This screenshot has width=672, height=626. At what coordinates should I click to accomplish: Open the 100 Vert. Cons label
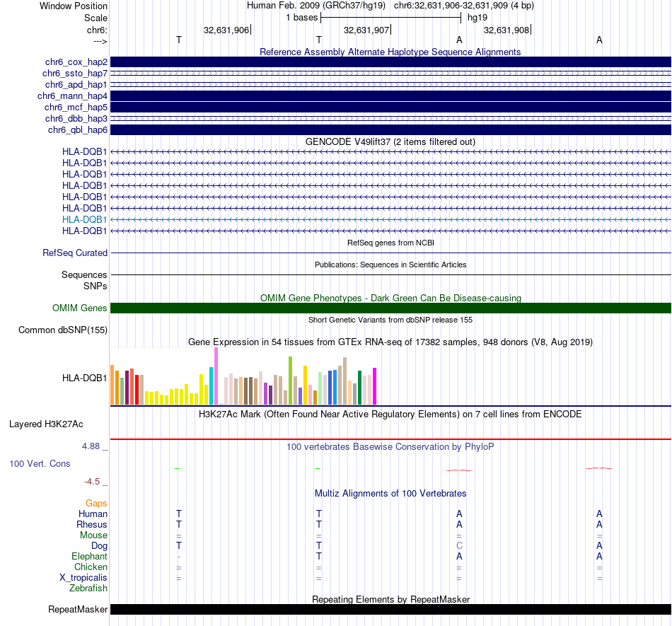(40, 463)
